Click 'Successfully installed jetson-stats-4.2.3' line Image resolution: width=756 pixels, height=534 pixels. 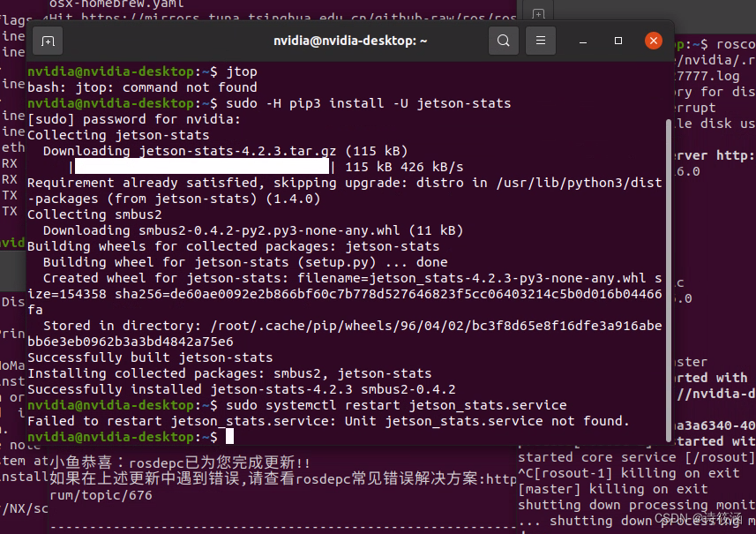click(242, 389)
